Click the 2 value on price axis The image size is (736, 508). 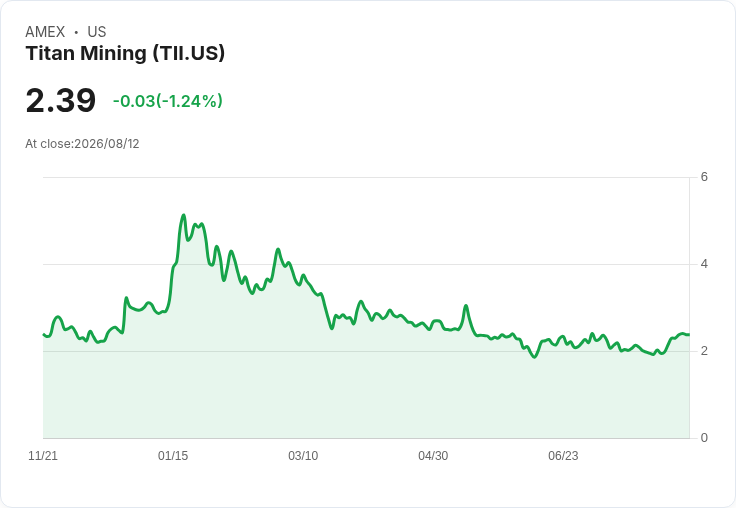click(x=704, y=351)
